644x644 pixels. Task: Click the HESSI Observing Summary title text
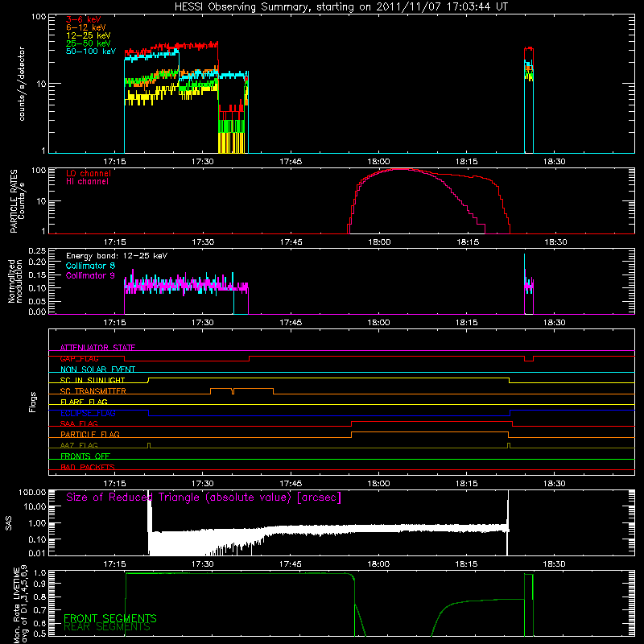pos(341,7)
